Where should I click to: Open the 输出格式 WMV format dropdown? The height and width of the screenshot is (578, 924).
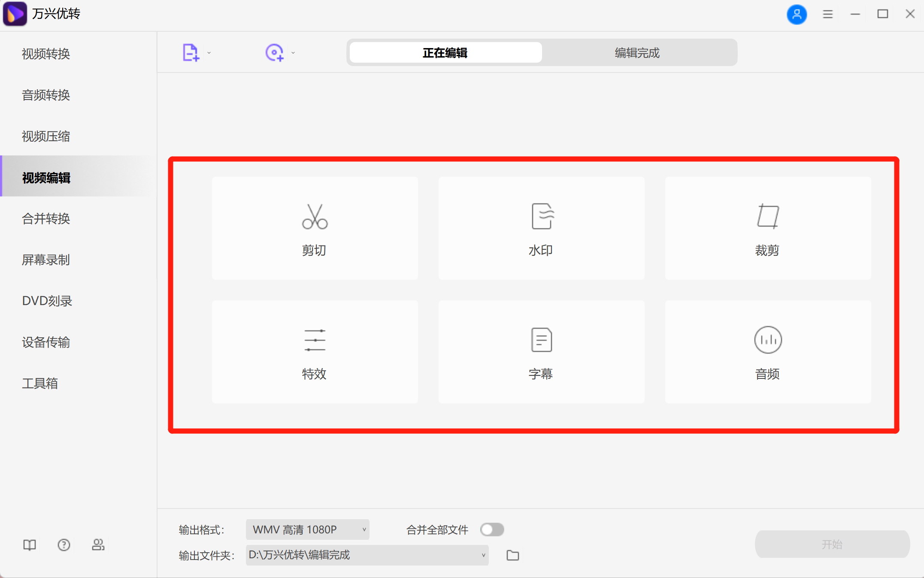[307, 530]
